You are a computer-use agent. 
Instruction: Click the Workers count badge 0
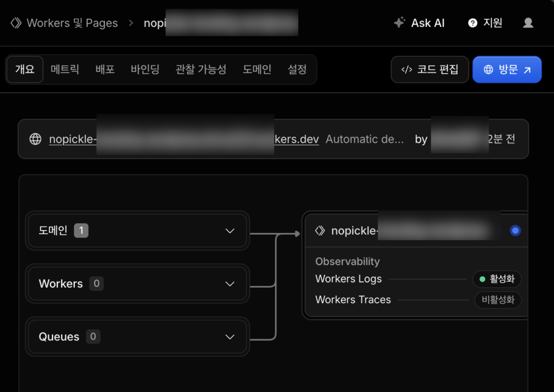96,283
